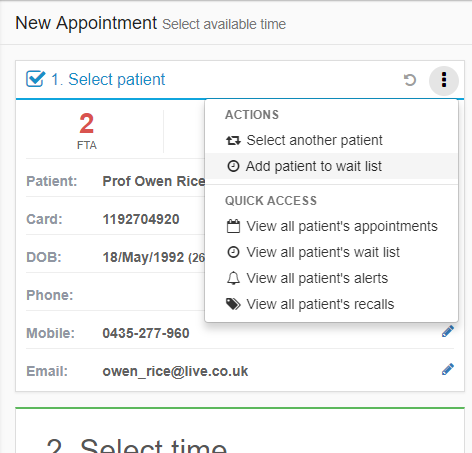Click the reset undo arrow icon

tap(410, 80)
